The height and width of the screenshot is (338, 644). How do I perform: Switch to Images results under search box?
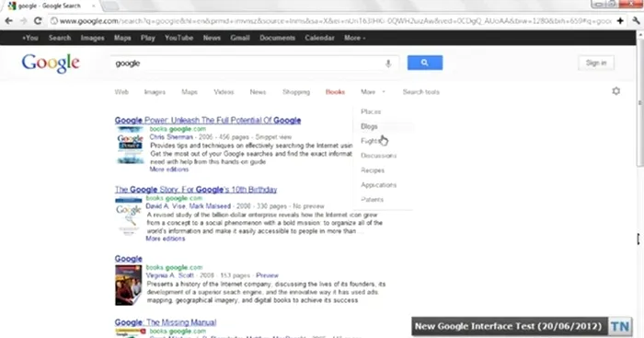(155, 92)
